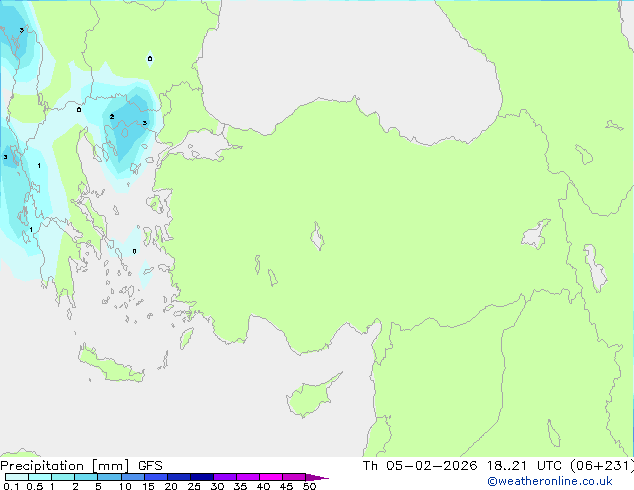Click the 25–30 mm darkest navy legend box
The height and width of the screenshot is (490, 634).
pos(202,477)
